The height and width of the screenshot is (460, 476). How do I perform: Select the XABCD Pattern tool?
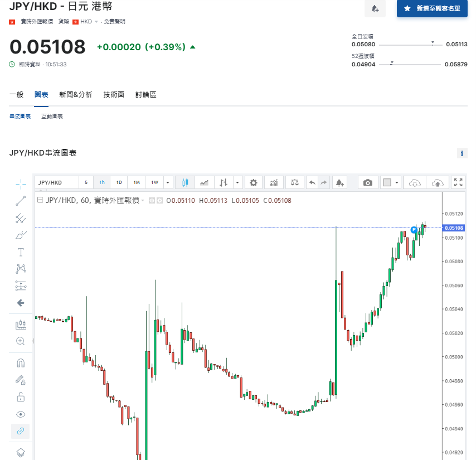click(x=21, y=268)
